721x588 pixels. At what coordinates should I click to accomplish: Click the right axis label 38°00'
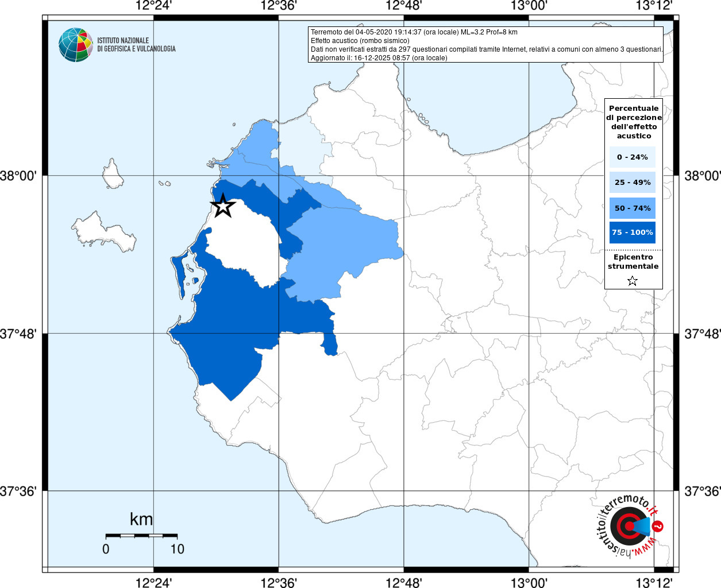click(702, 176)
